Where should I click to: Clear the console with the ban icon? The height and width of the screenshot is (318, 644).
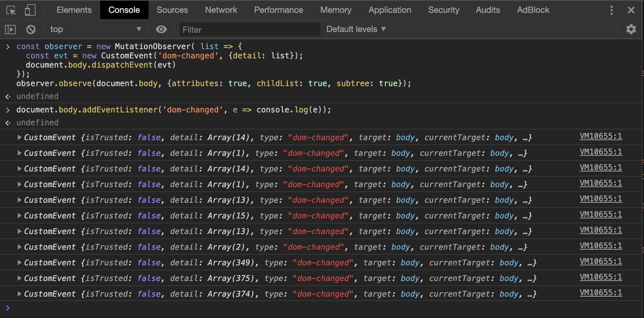point(31,29)
